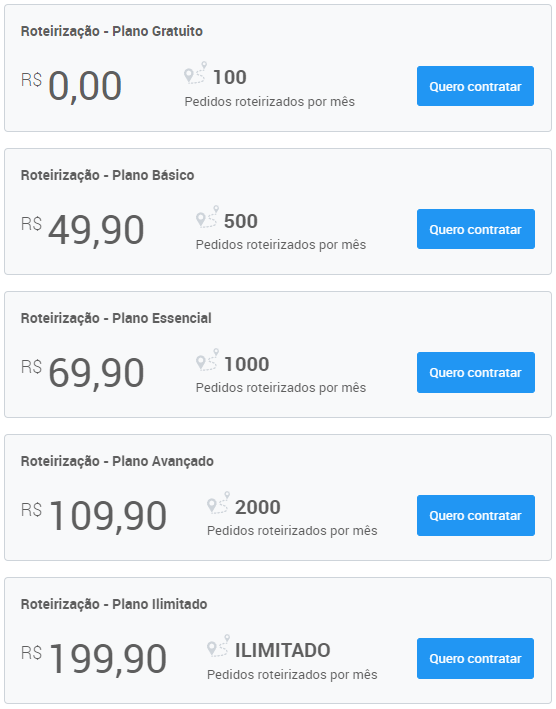Click the route icon beside ILIMITADO
Image resolution: width=556 pixels, height=709 pixels.
click(218, 646)
